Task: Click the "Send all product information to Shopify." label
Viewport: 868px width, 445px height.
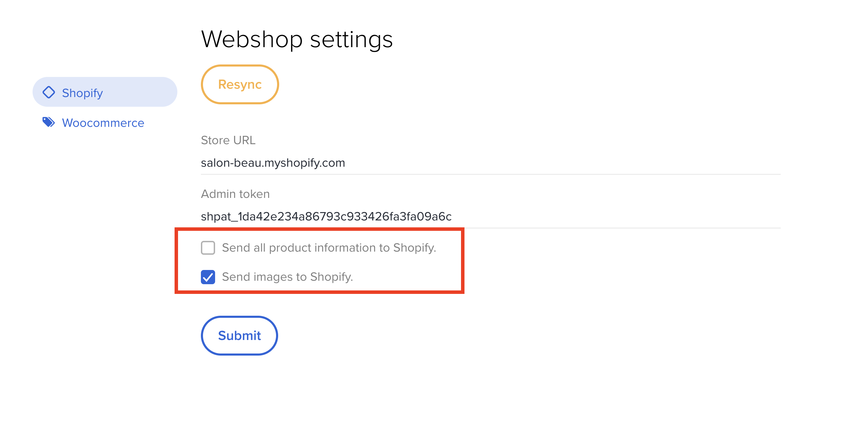Action: [x=329, y=248]
